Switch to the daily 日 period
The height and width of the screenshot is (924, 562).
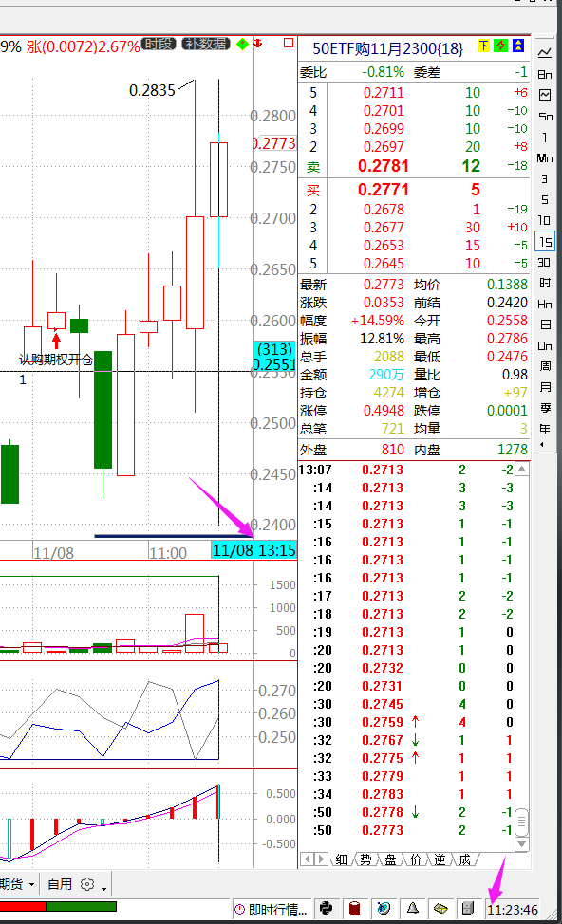click(x=545, y=324)
